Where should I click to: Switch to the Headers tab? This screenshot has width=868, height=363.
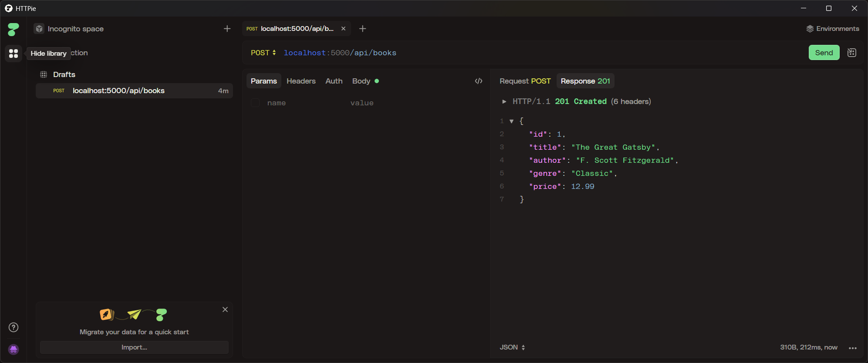tap(301, 81)
